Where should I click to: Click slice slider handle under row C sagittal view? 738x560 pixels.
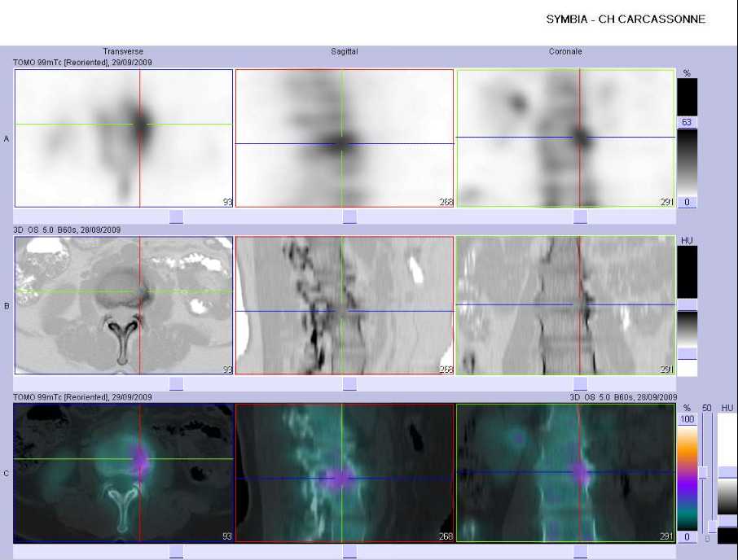coord(349,552)
